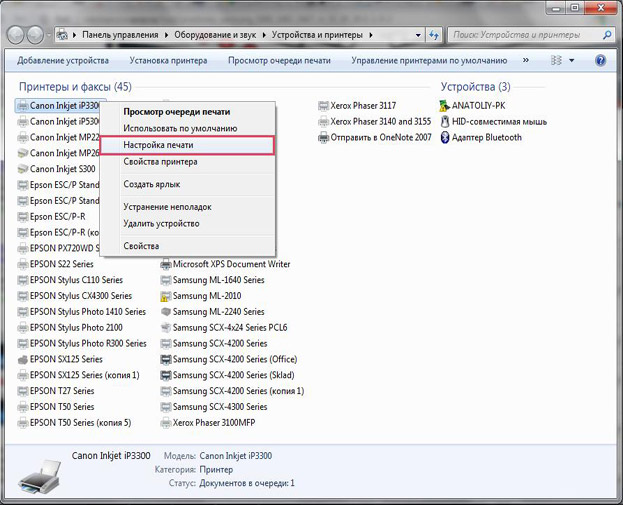
Task: Expand toolbar overflow chevron (»)
Action: [526, 60]
